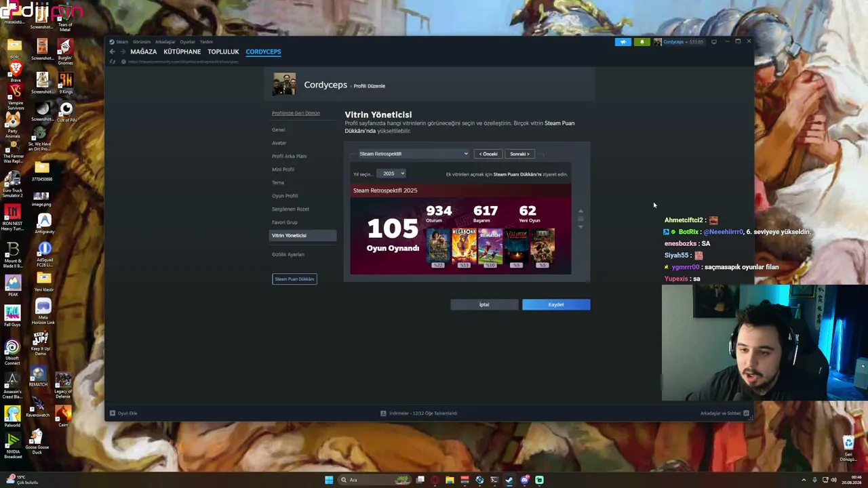Image resolution: width=868 pixels, height=488 pixels.
Task: Select Gizlilik Ayarları in sidebar
Action: pyautogui.click(x=288, y=254)
